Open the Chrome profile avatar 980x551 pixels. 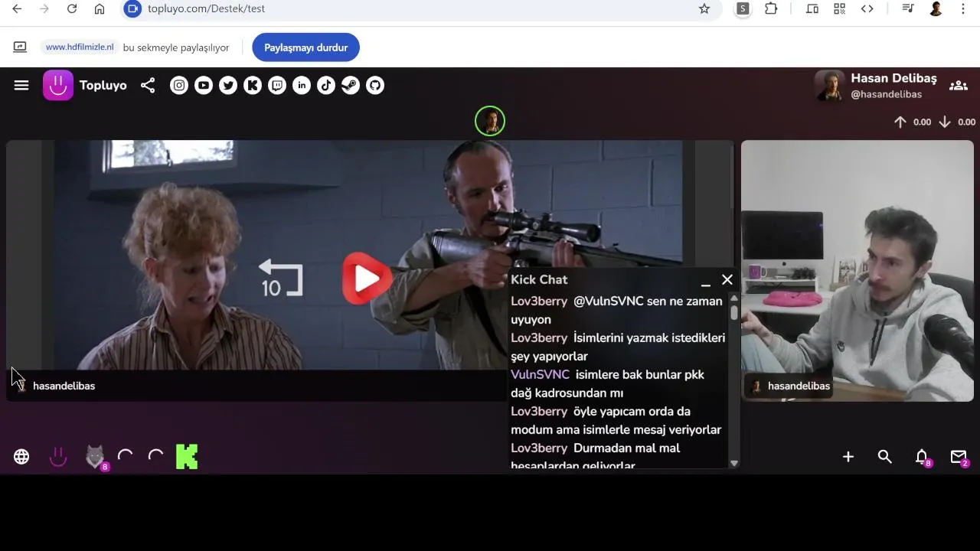(x=936, y=8)
